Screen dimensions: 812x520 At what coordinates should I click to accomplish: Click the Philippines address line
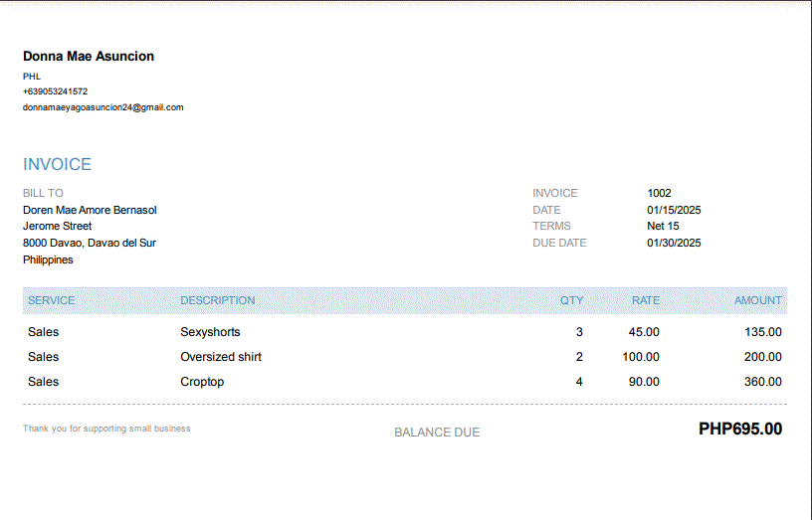[x=48, y=260]
